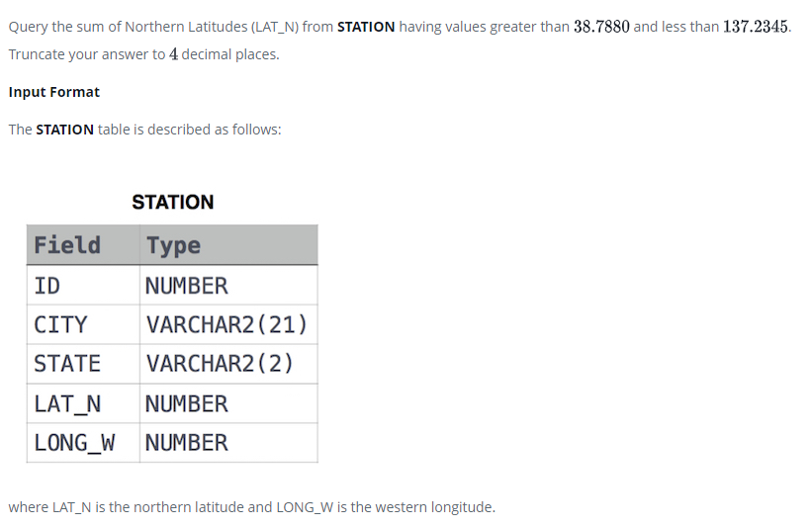This screenshot has height=527, width=812.
Task: Select the LAT_N field cell
Action: tap(83, 403)
